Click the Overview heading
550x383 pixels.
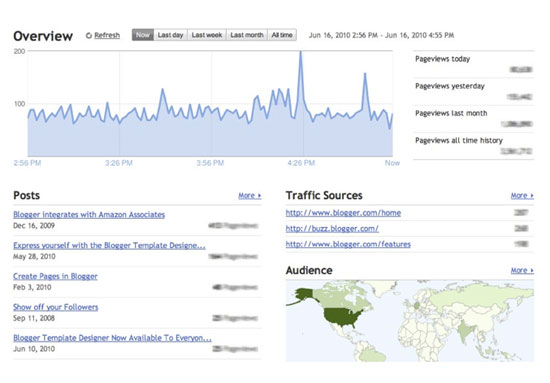tap(43, 36)
